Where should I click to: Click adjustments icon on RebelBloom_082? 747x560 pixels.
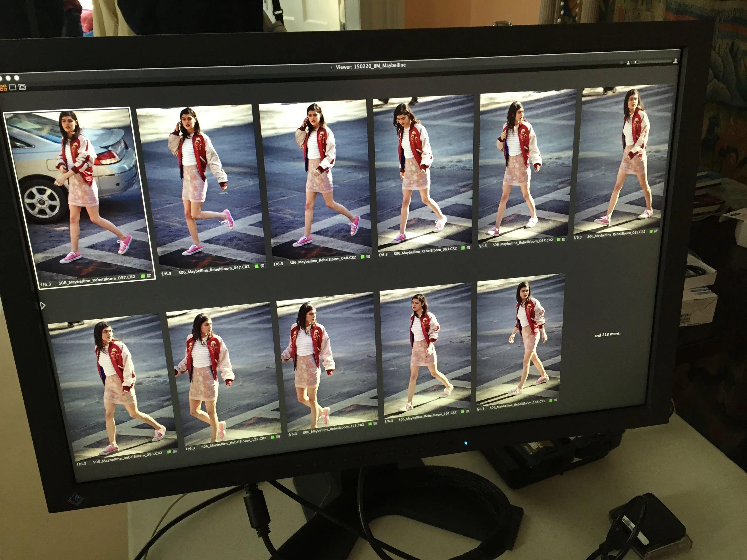click(656, 231)
